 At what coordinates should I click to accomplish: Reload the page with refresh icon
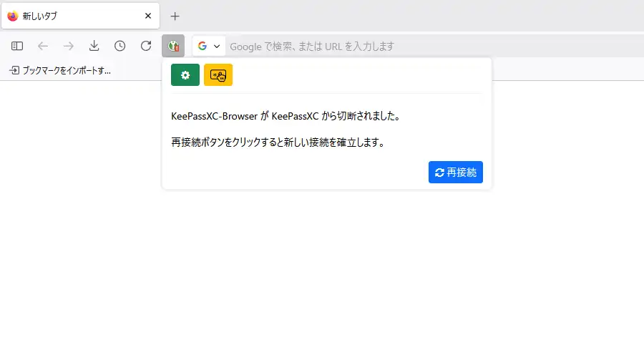point(146,46)
